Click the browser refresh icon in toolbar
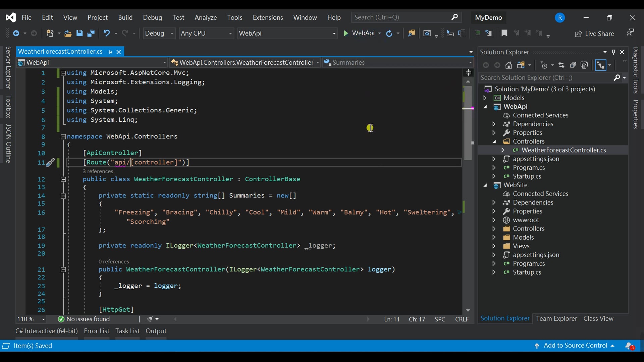Viewport: 644px width, 362px height. (389, 33)
